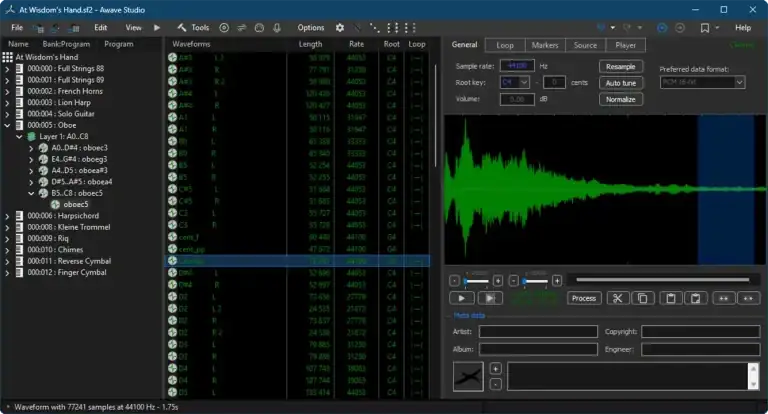Click the second clipboard paste-special button
768x414 pixels.
[696, 298]
